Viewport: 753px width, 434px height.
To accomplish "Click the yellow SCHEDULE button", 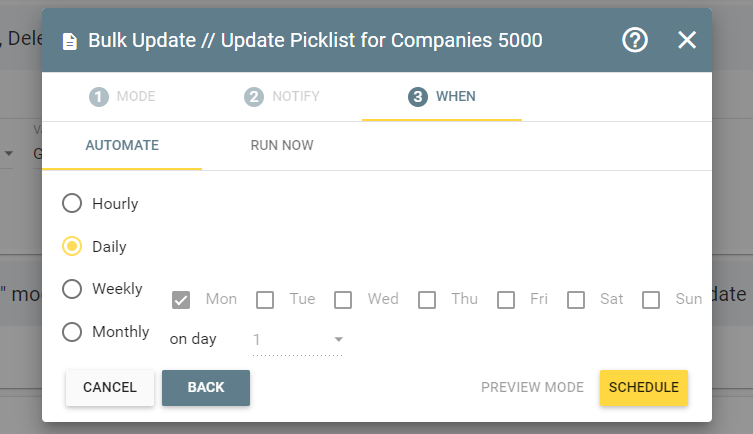I will tap(644, 387).
